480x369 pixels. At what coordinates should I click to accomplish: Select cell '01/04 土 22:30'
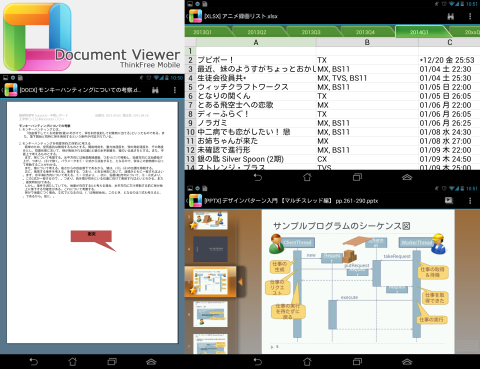click(449, 69)
